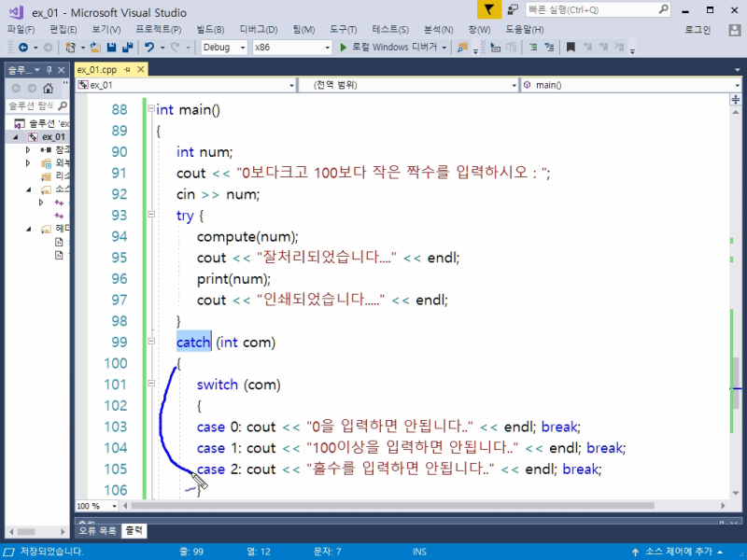The width and height of the screenshot is (747, 560).
Task: Switch to the 오류 목록 tab
Action: (x=97, y=530)
